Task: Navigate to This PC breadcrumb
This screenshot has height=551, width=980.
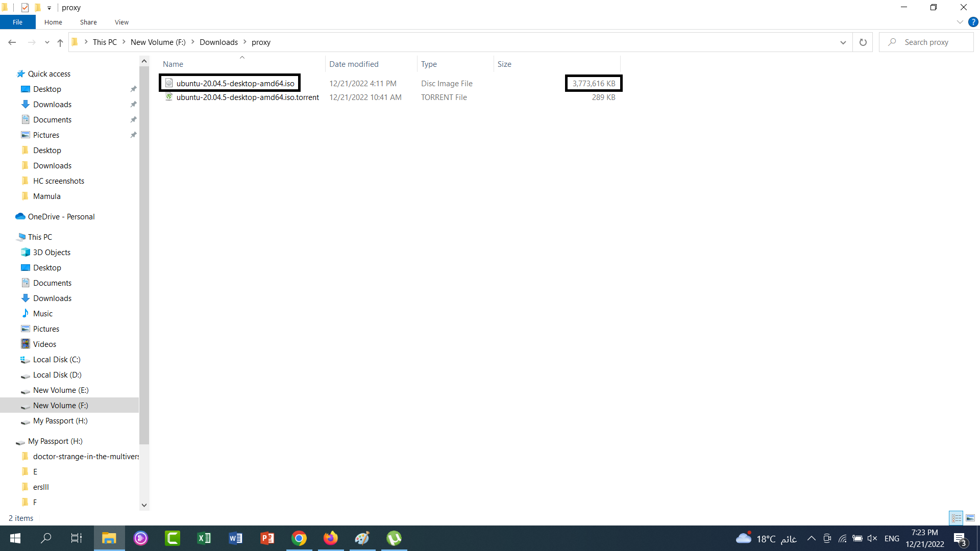Action: click(x=105, y=42)
